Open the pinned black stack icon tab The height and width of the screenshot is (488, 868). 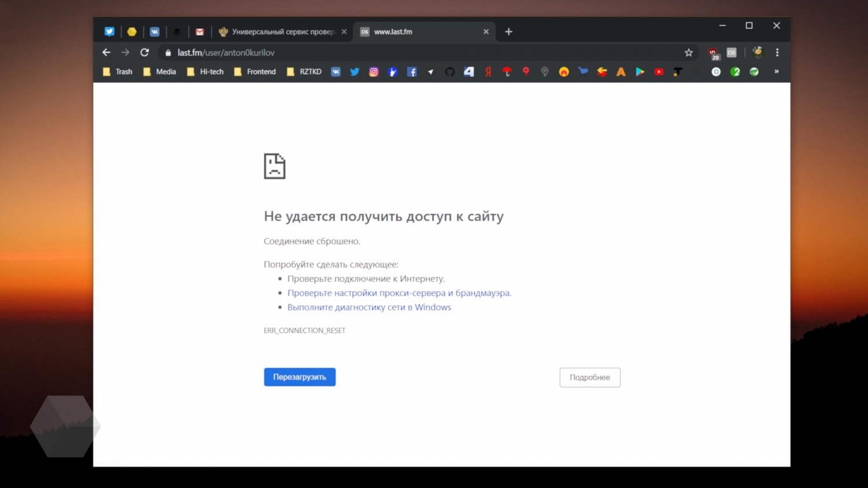tap(177, 32)
